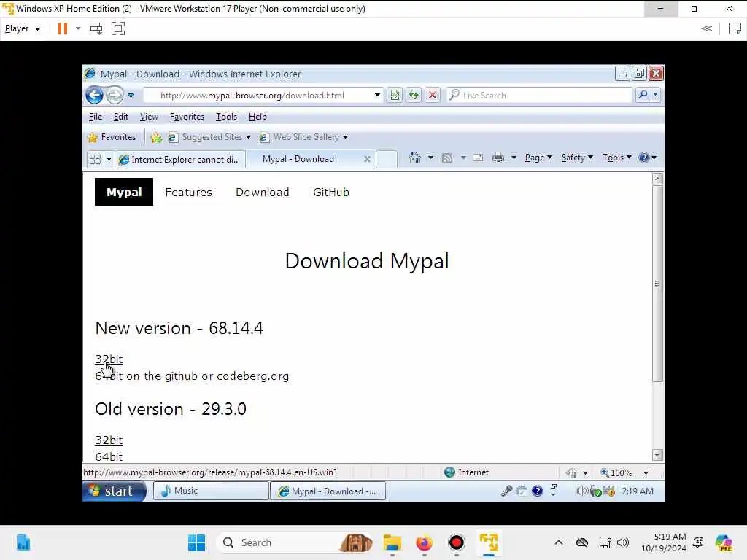Open the search provider dropdown arrow
Viewport: 747px width, 560px height.
point(656,95)
